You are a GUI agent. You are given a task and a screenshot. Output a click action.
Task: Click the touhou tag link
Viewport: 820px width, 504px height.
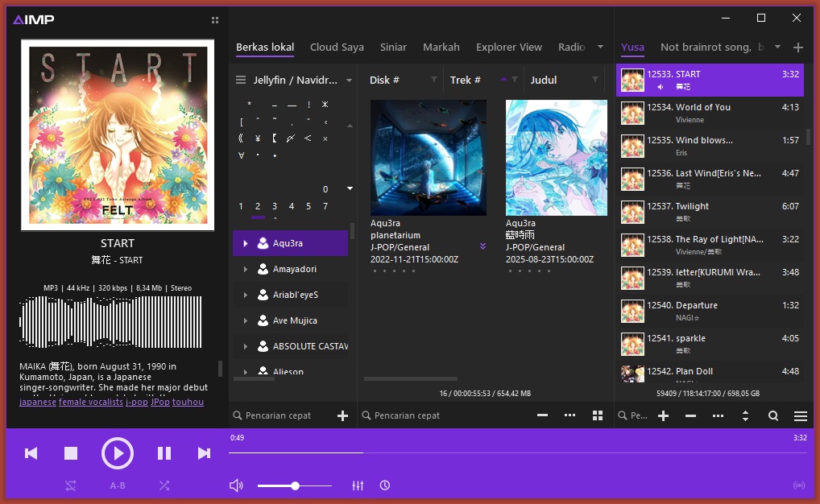tap(188, 402)
